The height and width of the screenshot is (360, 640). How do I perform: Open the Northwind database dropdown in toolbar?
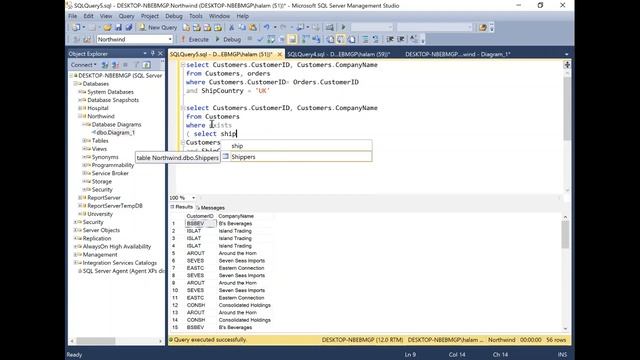pos(135,39)
